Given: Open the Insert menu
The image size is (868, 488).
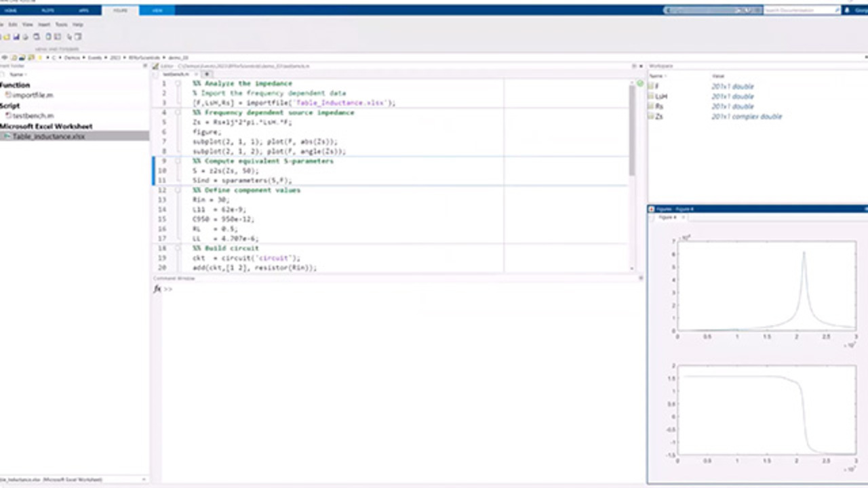Looking at the screenshot, I should 44,24.
